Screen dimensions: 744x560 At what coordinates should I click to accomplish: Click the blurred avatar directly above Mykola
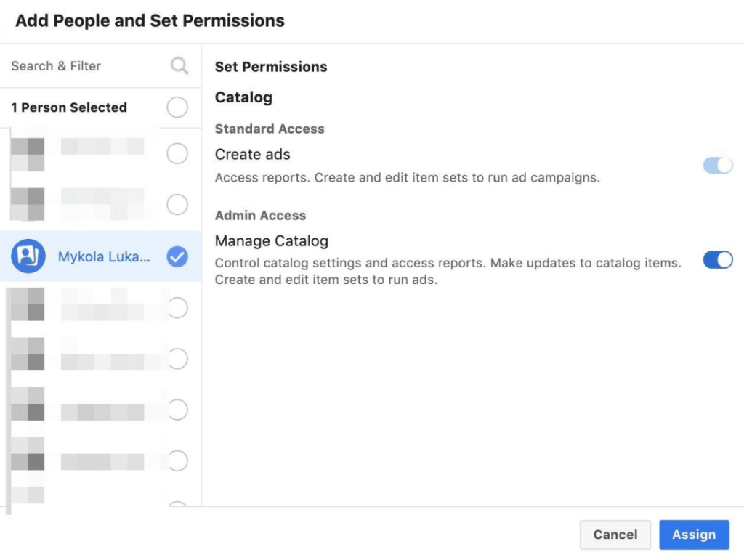28,204
